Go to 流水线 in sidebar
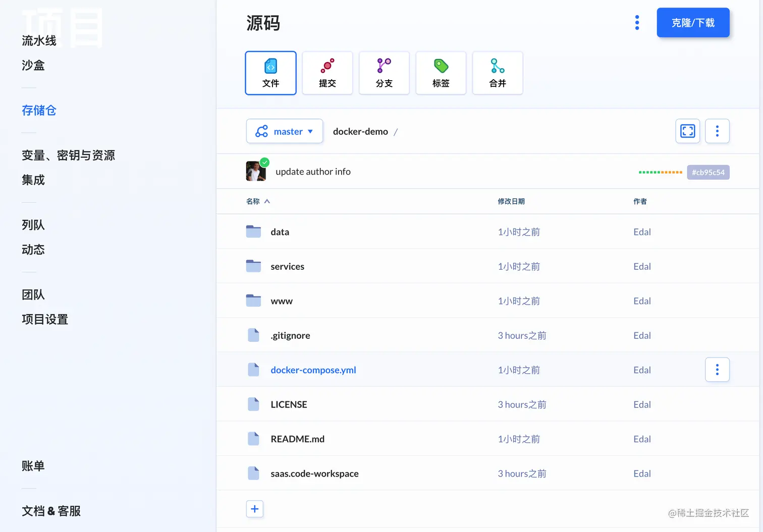Screen dimensions: 763x532 pyautogui.click(x=39, y=41)
